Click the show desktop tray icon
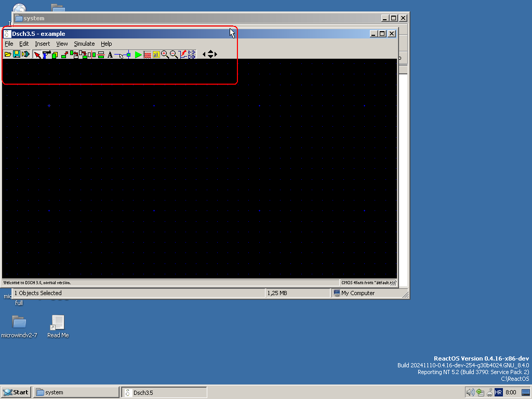Viewport: 532px width, 399px height. tap(526, 393)
